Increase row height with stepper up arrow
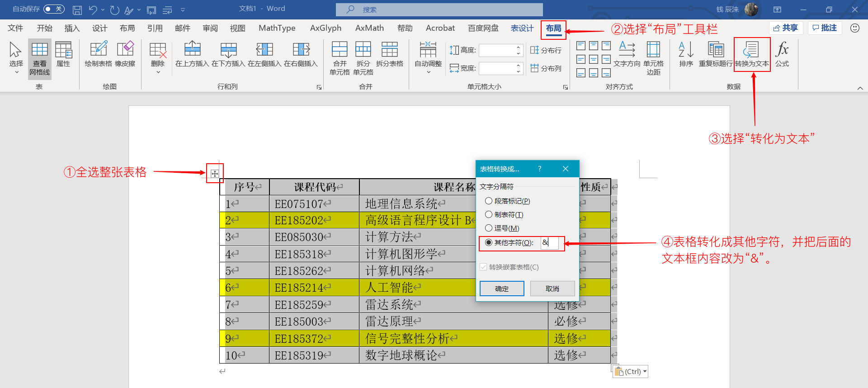868x388 pixels. coord(519,47)
